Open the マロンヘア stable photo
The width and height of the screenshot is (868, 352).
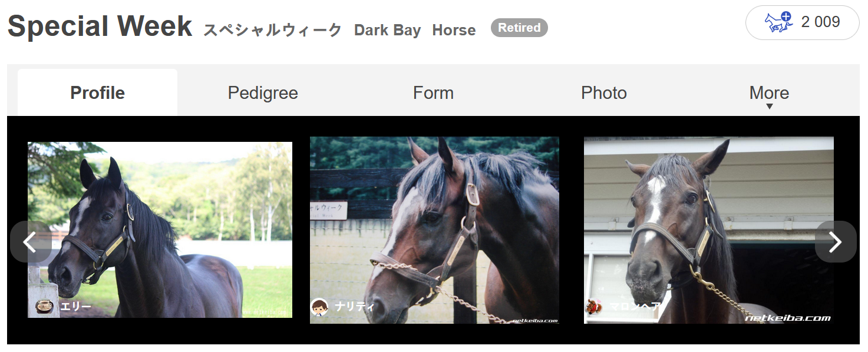tap(709, 230)
